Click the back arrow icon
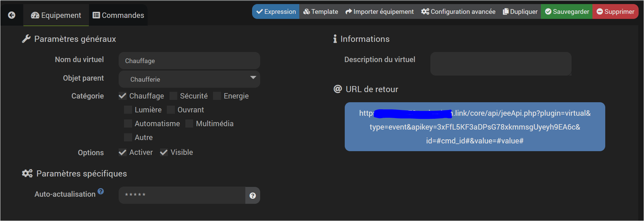The width and height of the screenshot is (644, 221). (11, 15)
